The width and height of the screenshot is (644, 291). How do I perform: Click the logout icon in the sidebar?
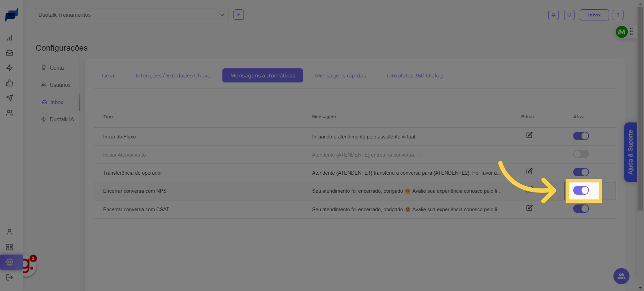click(x=9, y=277)
